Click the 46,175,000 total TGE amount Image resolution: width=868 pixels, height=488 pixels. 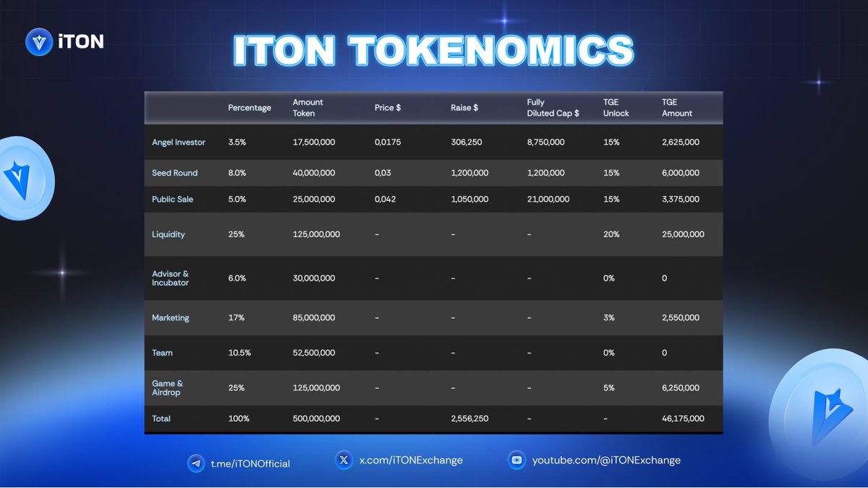pyautogui.click(x=683, y=419)
